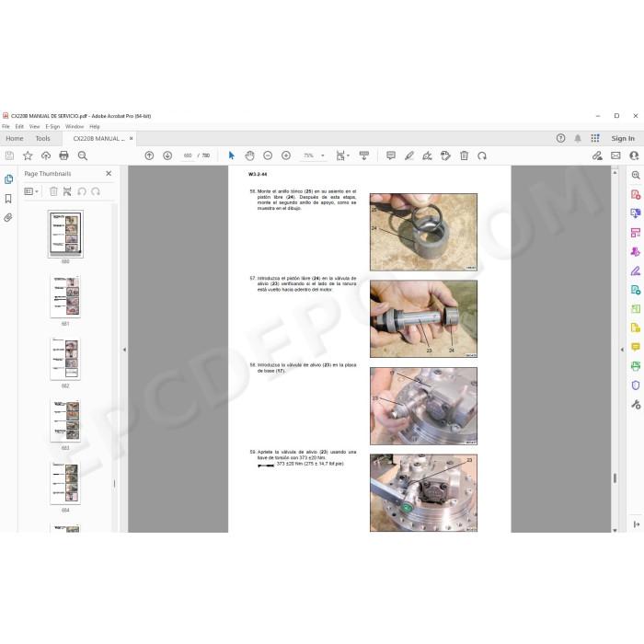Select the CX220B MANUAL document tab
The width and height of the screenshot is (644, 644).
[98, 138]
